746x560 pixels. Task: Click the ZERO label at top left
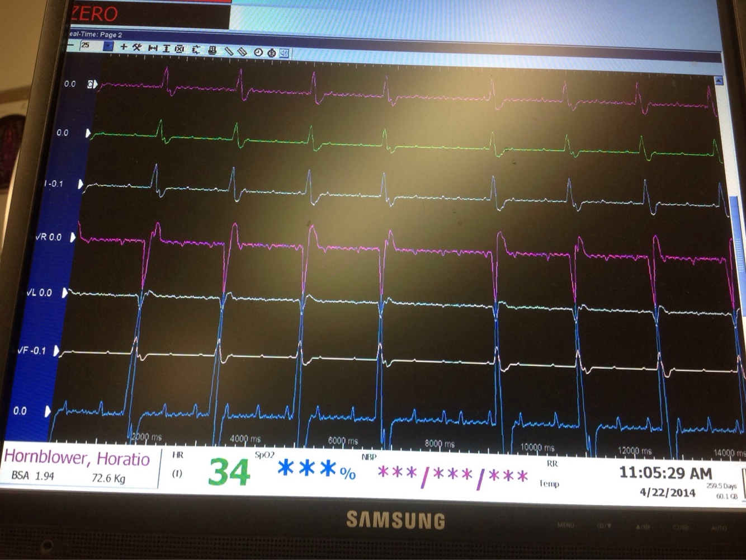click(x=95, y=13)
